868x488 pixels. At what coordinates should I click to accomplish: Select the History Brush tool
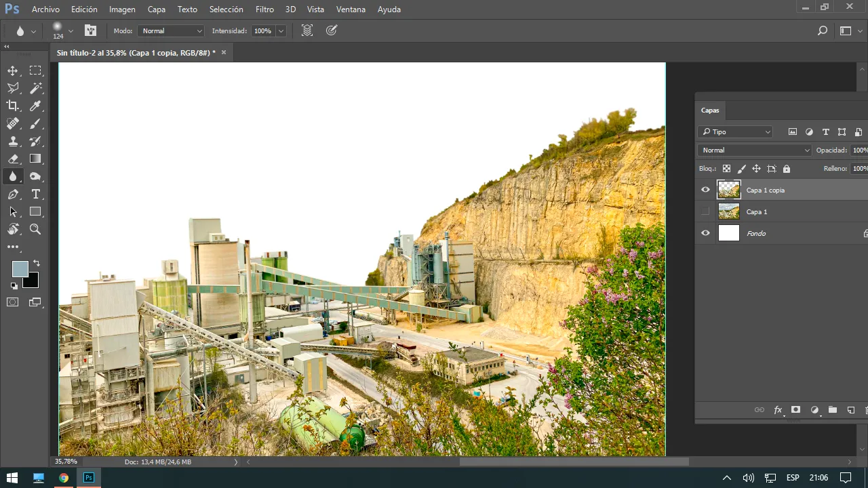tap(35, 141)
